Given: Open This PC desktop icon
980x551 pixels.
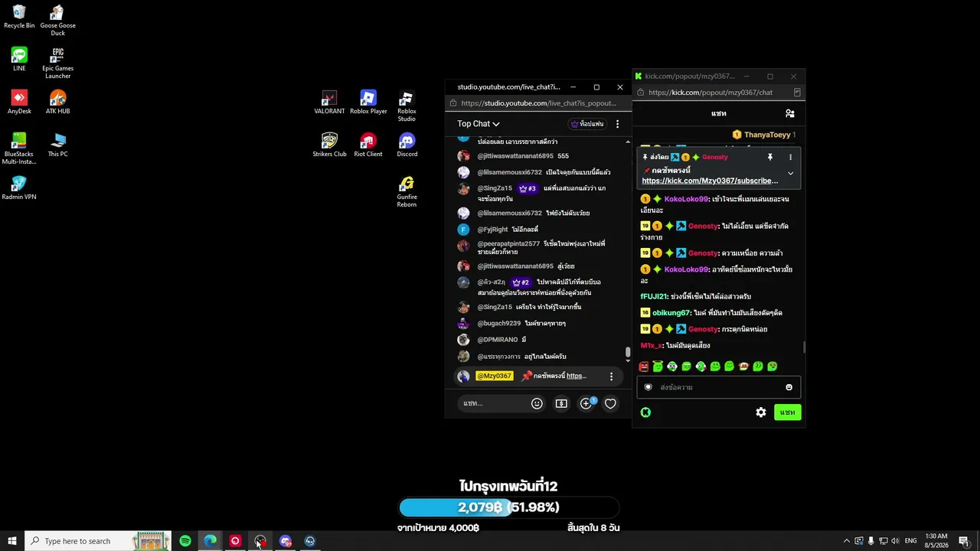Looking at the screenshot, I should [x=57, y=145].
